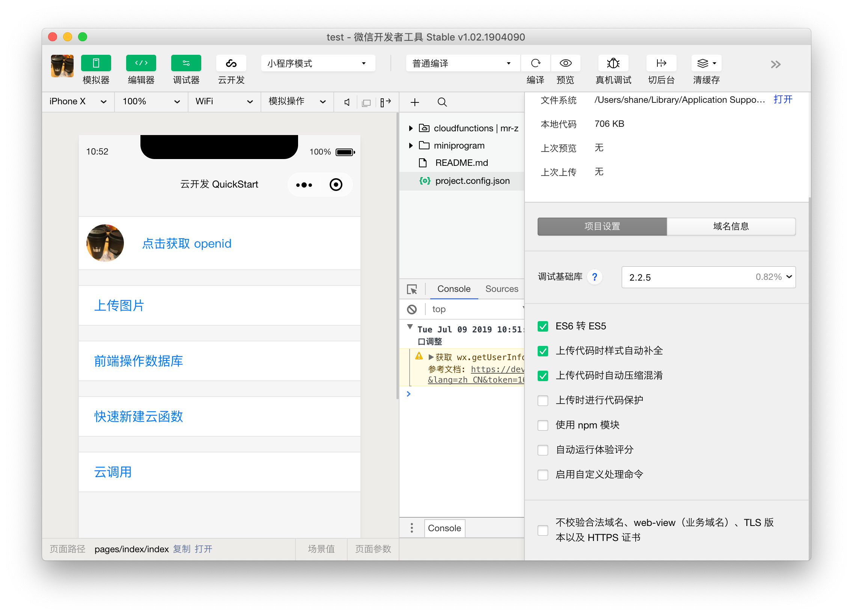Open the 100% zoom level dropdown
Screen dimensions: 853x616
coord(151,101)
